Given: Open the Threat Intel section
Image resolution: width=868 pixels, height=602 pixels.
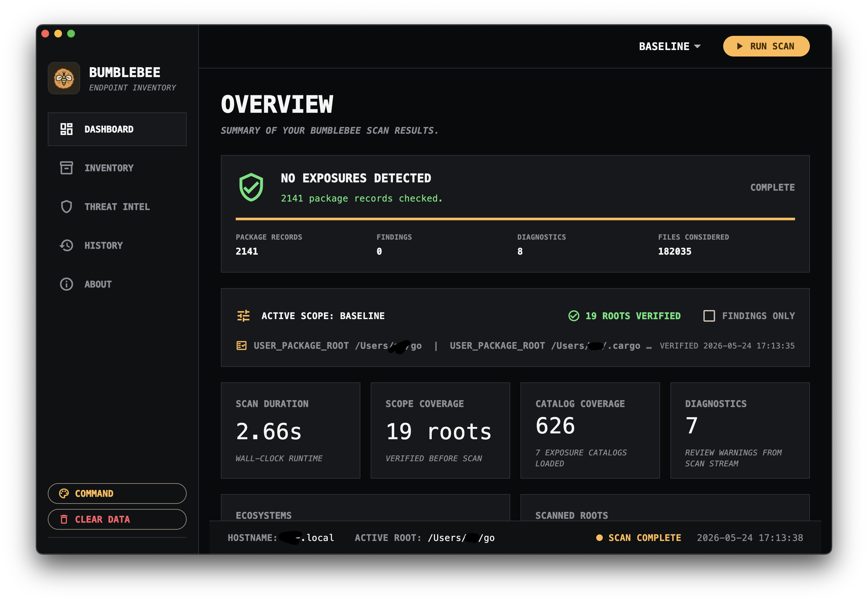Looking at the screenshot, I should click(x=117, y=207).
